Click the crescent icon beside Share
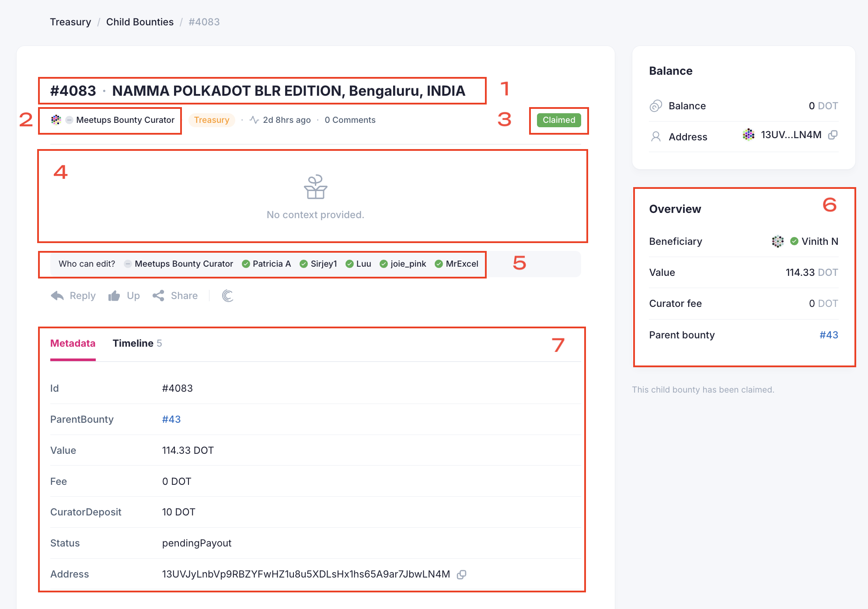Screen dimensions: 868x609 pos(227,296)
